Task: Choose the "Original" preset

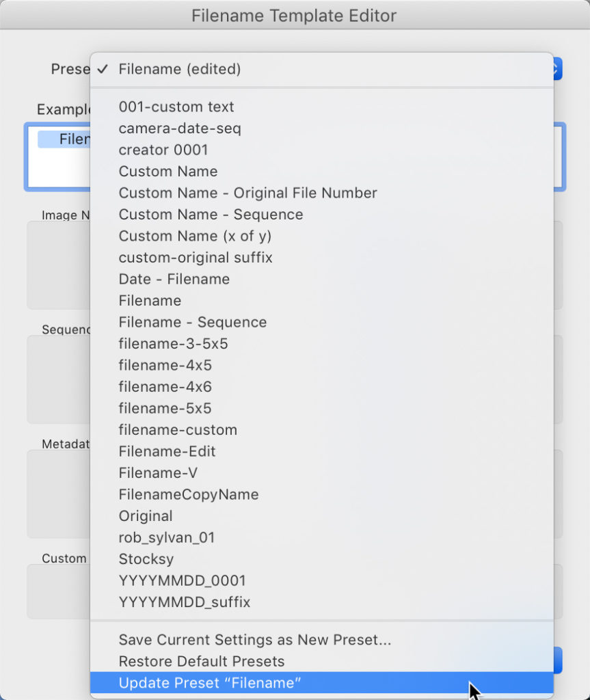Action: point(146,516)
